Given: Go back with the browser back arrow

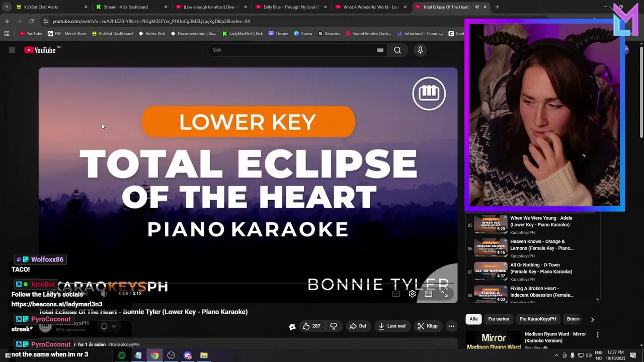Looking at the screenshot, I should point(8,21).
